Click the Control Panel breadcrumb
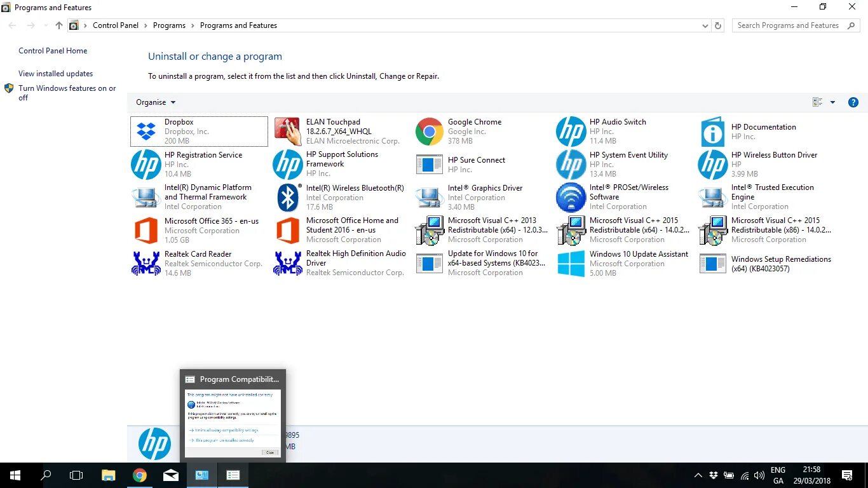This screenshot has width=868, height=488. [116, 25]
